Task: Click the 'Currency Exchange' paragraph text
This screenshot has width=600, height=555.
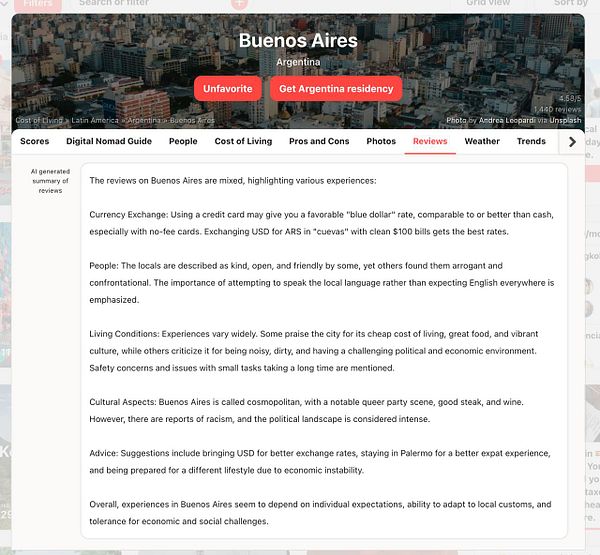Action: pyautogui.click(x=321, y=223)
